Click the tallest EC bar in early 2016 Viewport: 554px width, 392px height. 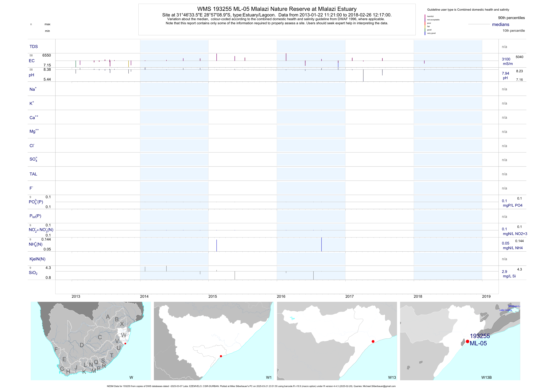point(286,57)
